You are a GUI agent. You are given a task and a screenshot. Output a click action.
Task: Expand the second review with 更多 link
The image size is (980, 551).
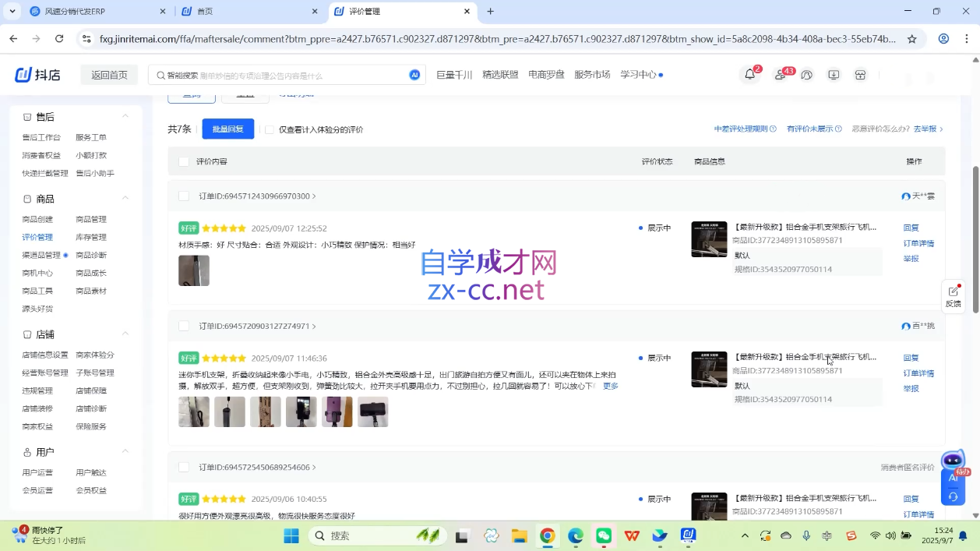click(611, 386)
